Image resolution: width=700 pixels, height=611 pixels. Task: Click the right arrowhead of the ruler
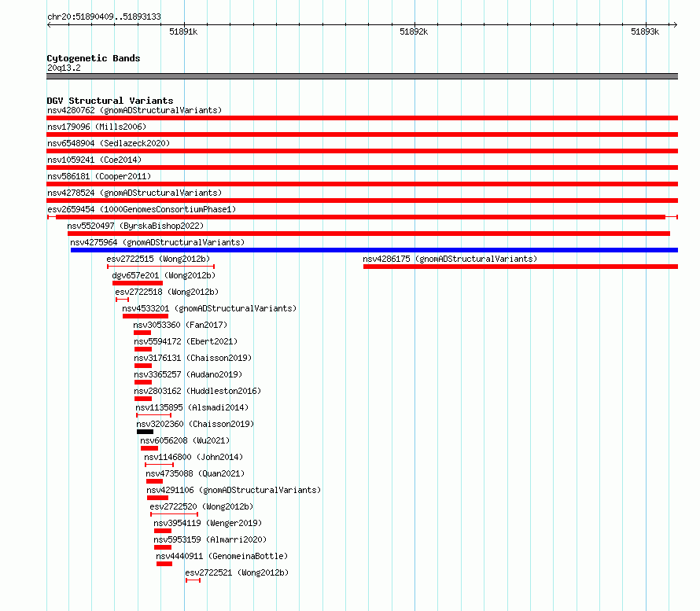pyautogui.click(x=675, y=24)
